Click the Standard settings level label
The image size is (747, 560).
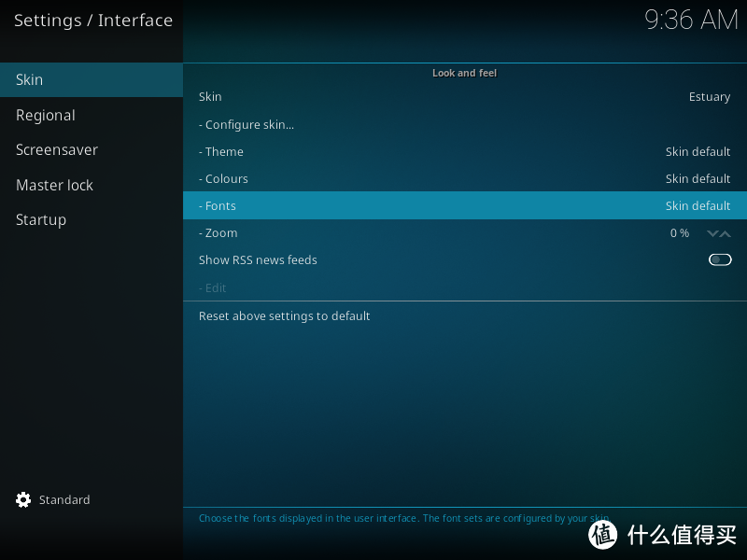coord(64,500)
